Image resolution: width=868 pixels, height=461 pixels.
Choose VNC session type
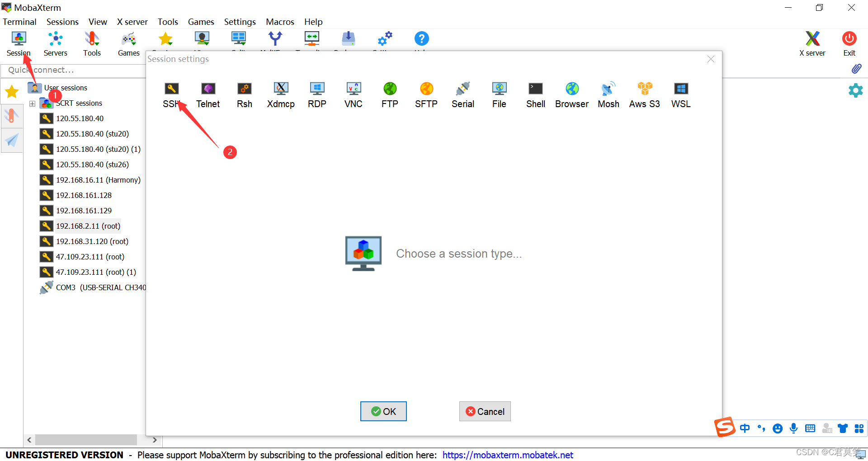point(354,95)
